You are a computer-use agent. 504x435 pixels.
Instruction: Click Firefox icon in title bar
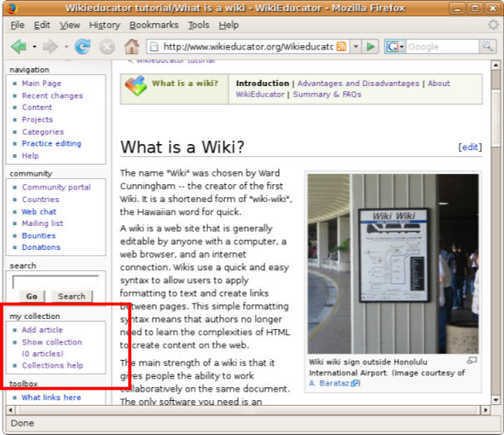(x=12, y=8)
